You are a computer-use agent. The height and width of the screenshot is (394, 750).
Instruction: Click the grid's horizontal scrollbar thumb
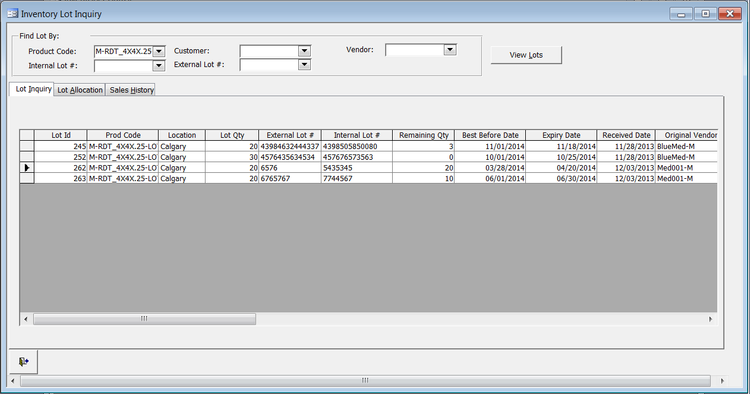coord(144,319)
